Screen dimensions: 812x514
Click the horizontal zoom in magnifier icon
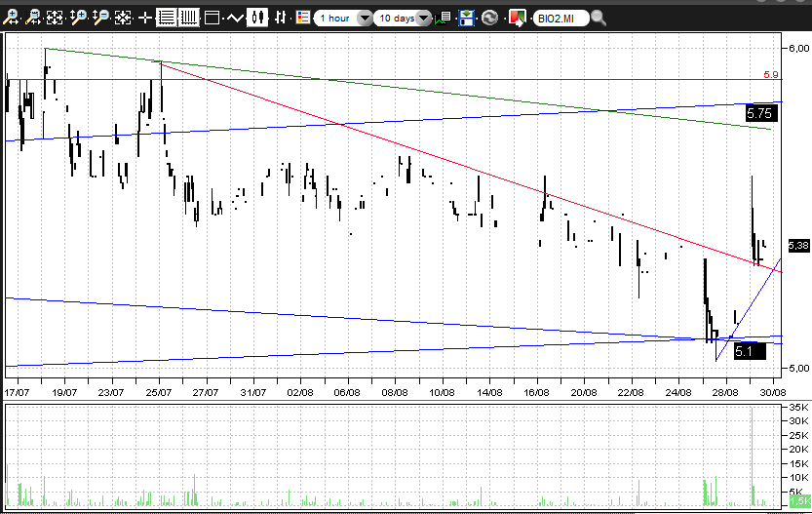pos(11,18)
